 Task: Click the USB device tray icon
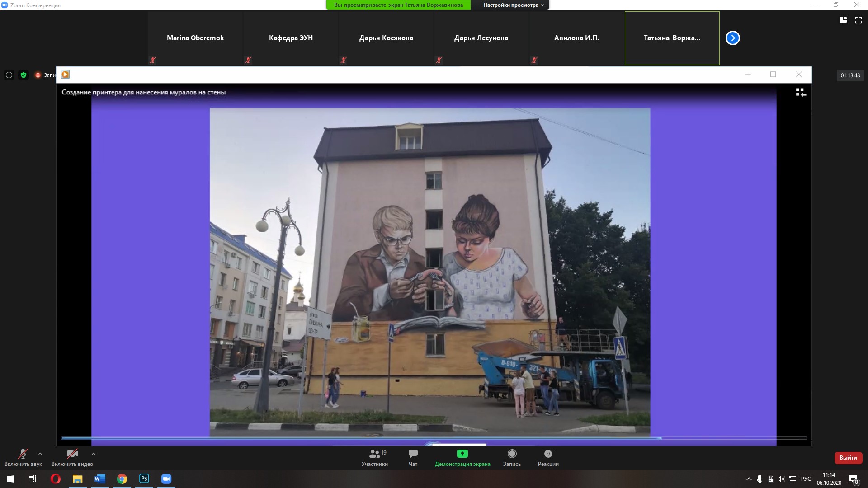[771, 479]
